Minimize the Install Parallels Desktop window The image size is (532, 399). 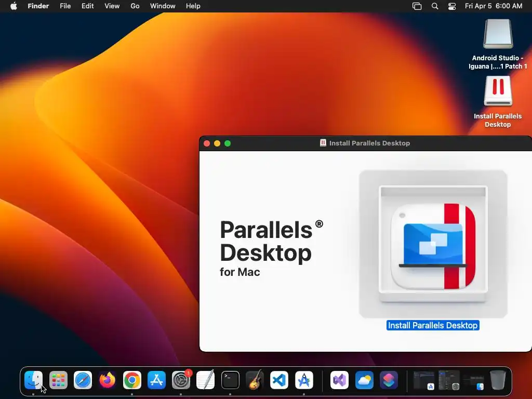[217, 143]
